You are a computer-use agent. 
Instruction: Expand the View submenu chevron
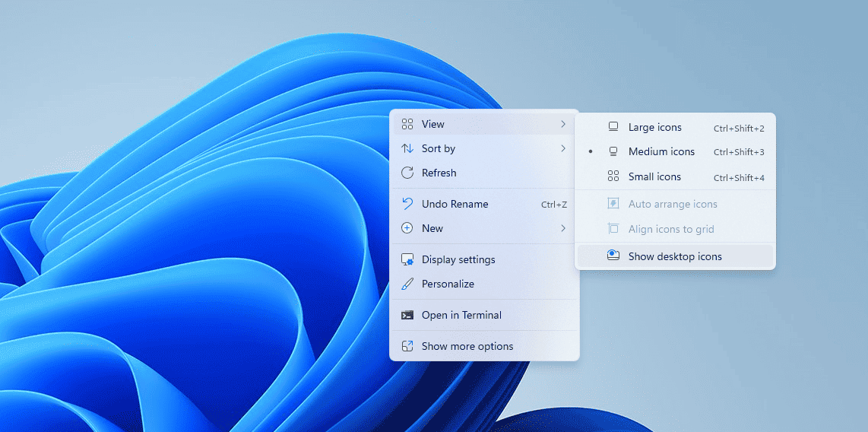point(563,124)
